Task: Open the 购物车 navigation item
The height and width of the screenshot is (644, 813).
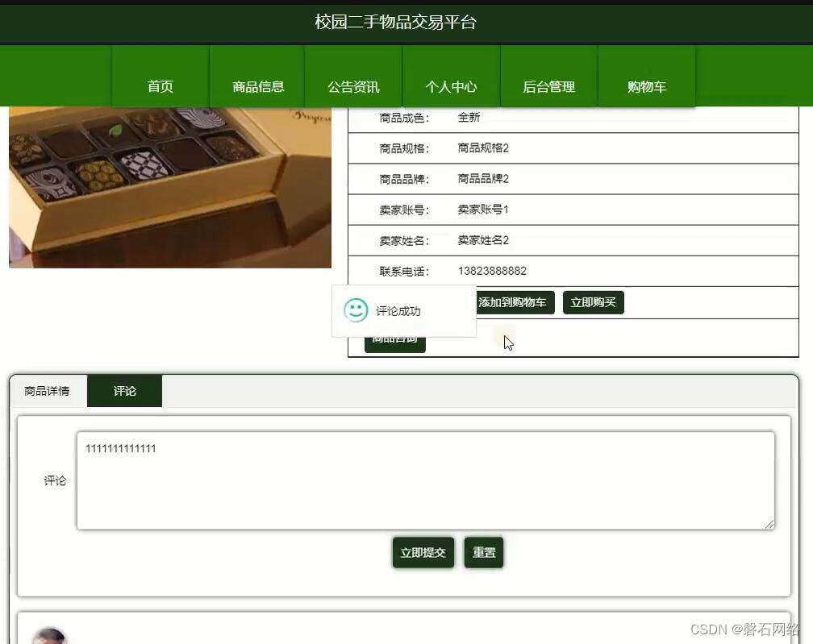Action: [647, 77]
